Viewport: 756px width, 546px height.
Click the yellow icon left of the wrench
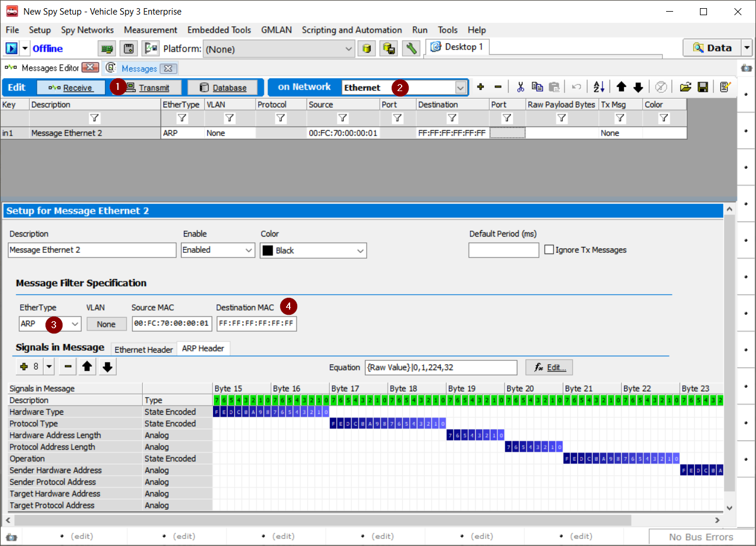point(389,48)
